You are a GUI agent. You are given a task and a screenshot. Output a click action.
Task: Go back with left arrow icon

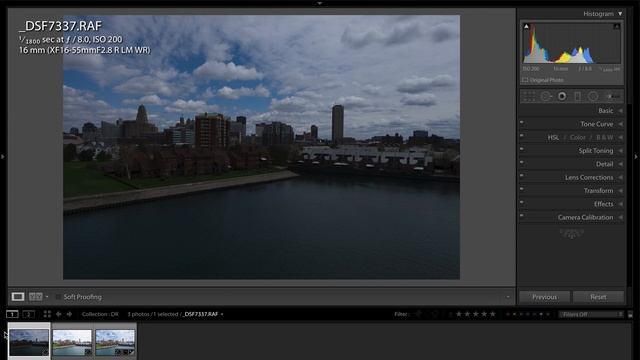tap(58, 314)
